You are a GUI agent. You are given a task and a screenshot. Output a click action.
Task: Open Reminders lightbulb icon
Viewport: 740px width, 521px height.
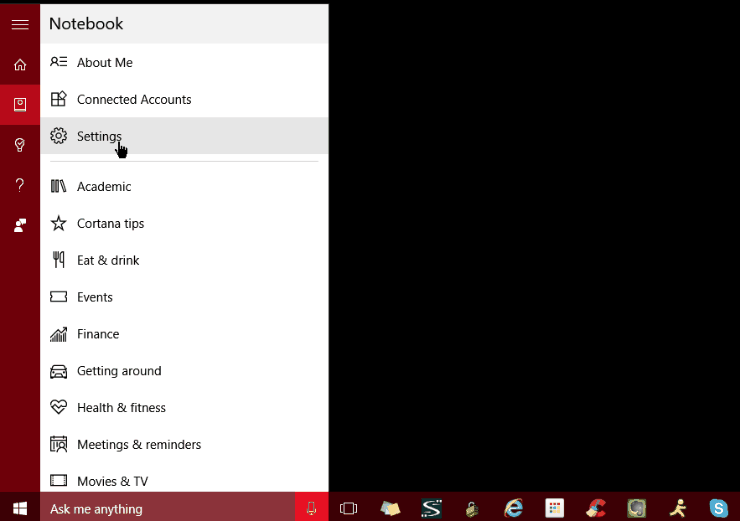coord(20,145)
